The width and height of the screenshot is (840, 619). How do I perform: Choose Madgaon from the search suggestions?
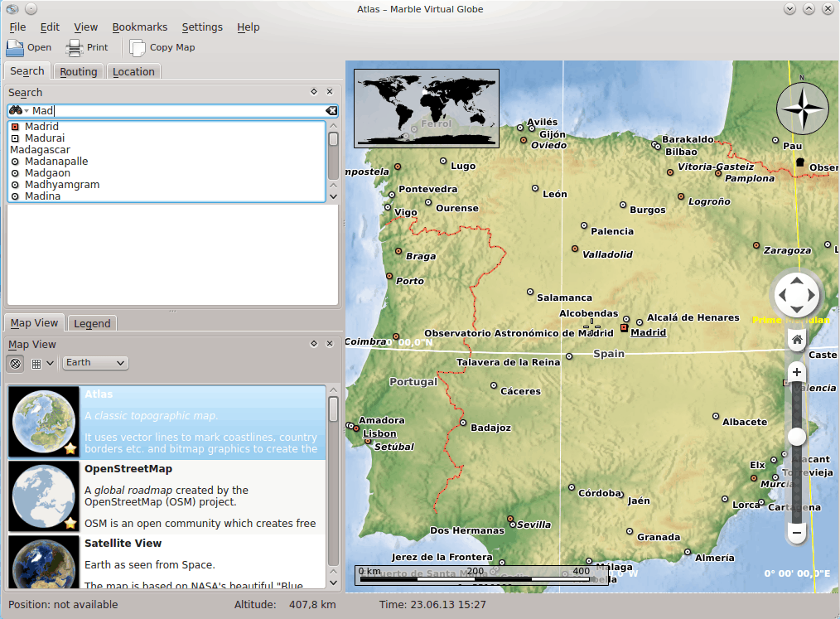[166, 173]
